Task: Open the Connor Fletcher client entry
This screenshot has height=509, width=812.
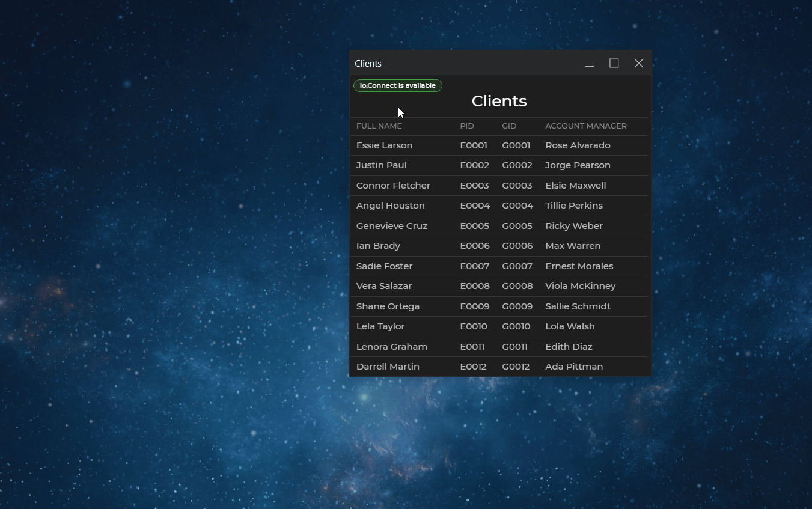Action: pos(393,186)
